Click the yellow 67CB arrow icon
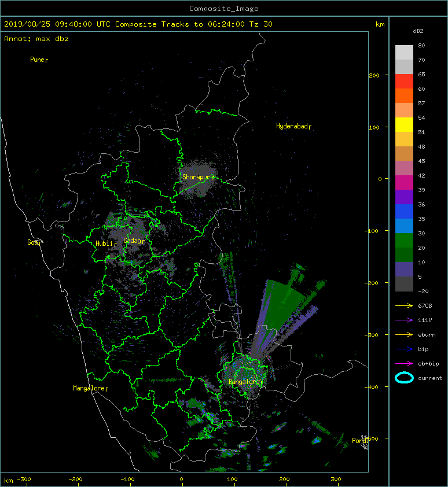Viewport: 448px width, 487px height. [404, 306]
